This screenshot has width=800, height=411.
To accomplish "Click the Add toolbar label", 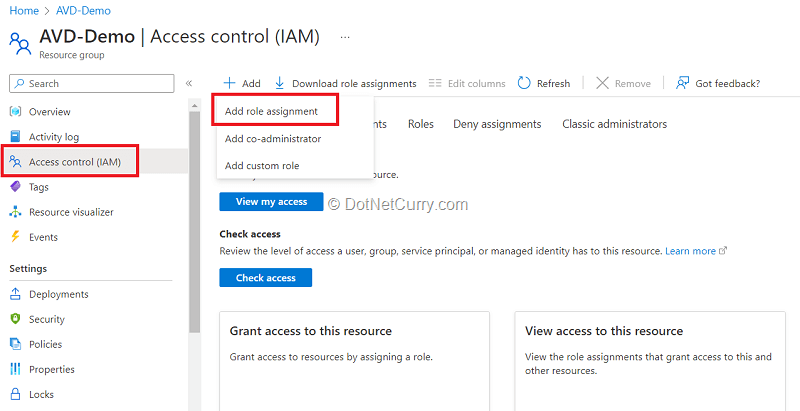I will [x=251, y=83].
